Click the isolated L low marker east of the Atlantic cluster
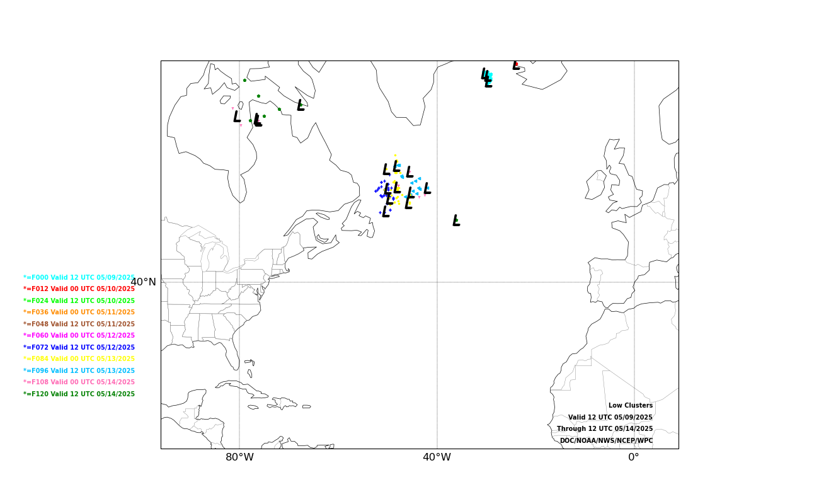 (456, 220)
